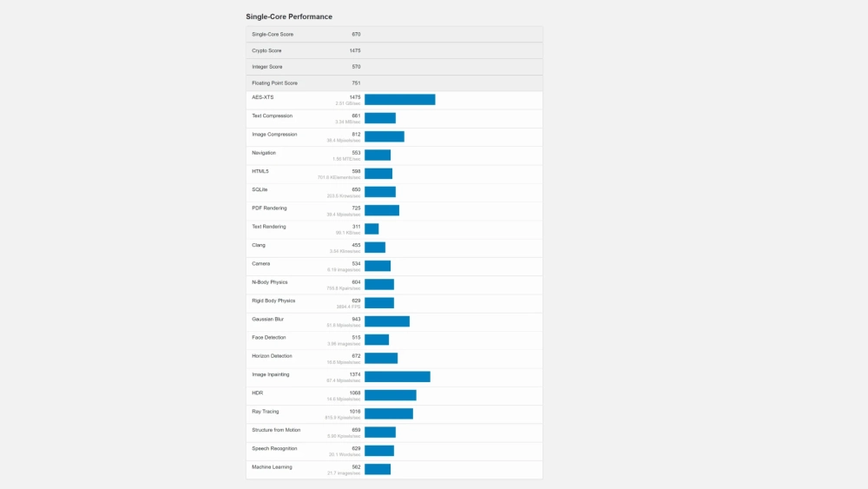This screenshot has width=868, height=489.
Task: Click the Gaussian Blur bar
Action: [x=386, y=321]
